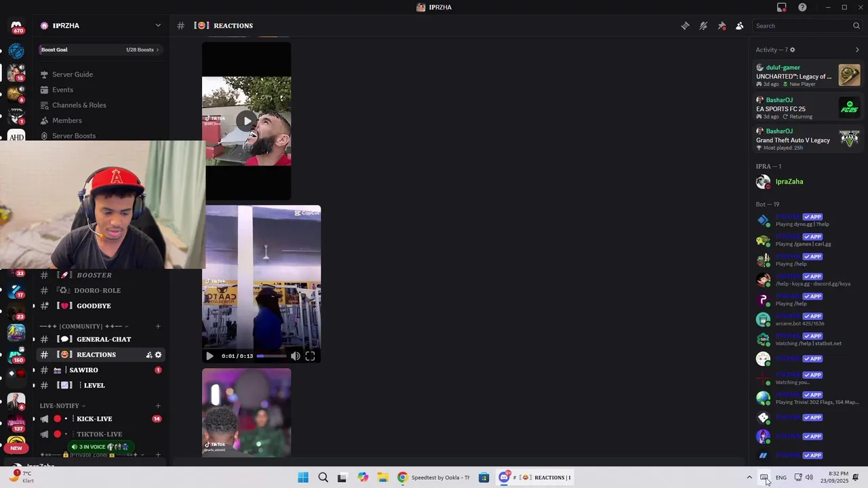Open server icon with 23 badge
Screen dimensions: 868x488
16,312
